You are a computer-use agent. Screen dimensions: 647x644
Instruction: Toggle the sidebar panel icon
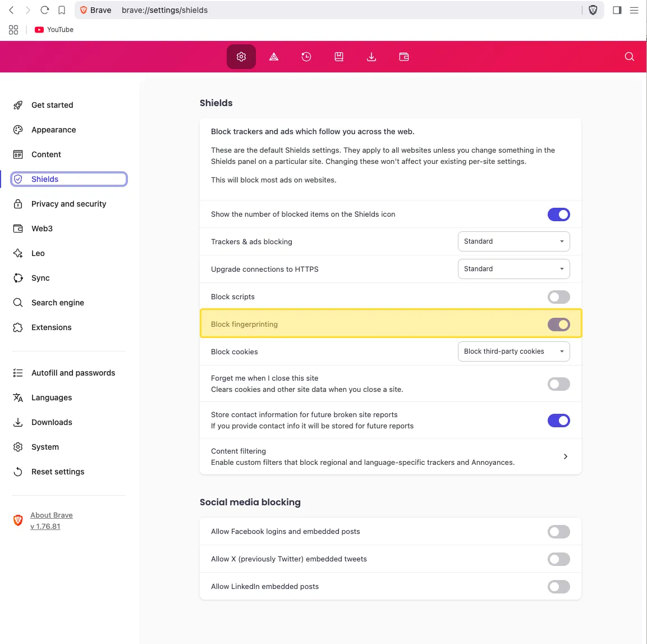click(x=617, y=10)
